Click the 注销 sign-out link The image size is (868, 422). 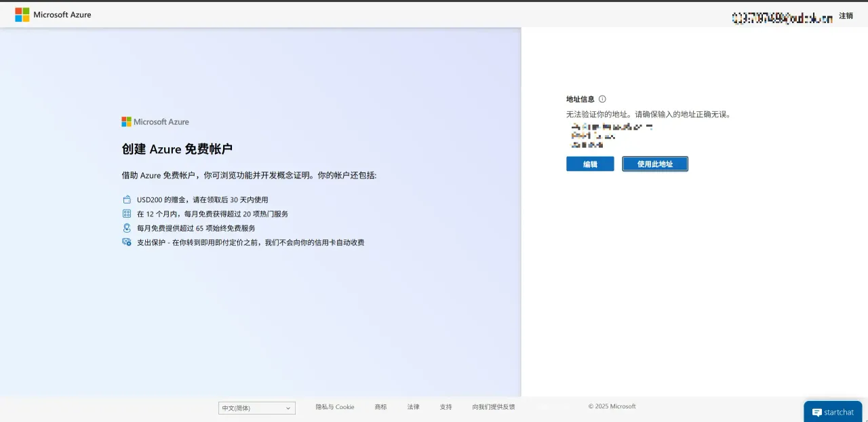coord(846,16)
